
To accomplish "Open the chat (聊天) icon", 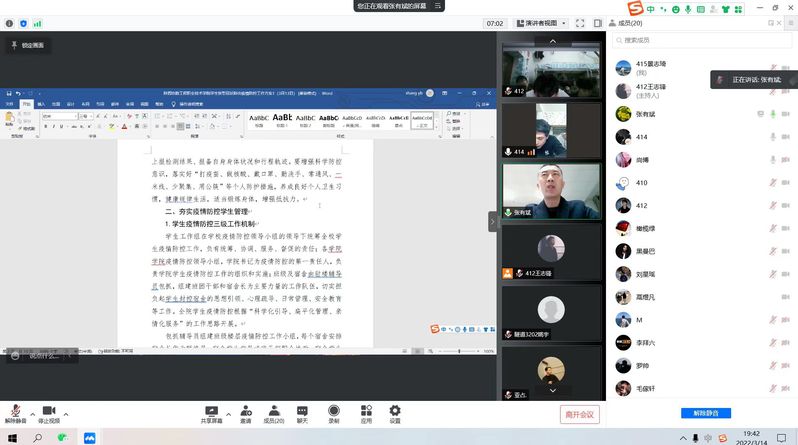I will point(302,411).
